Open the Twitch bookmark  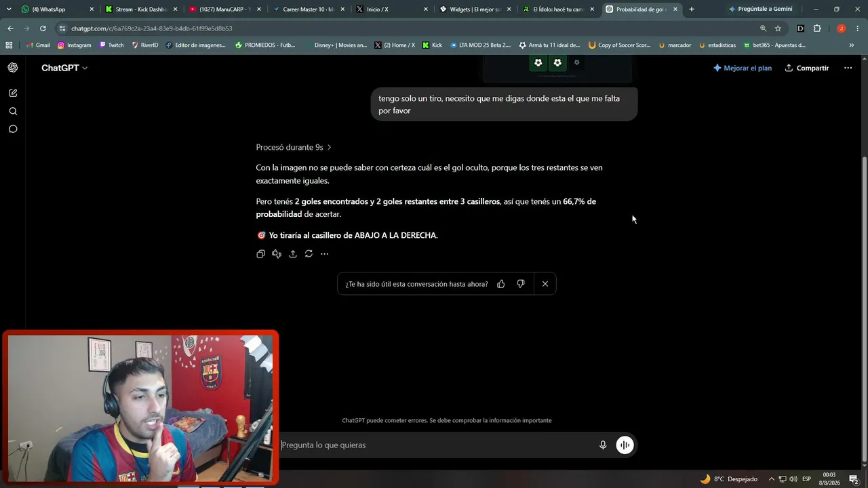pyautogui.click(x=112, y=45)
